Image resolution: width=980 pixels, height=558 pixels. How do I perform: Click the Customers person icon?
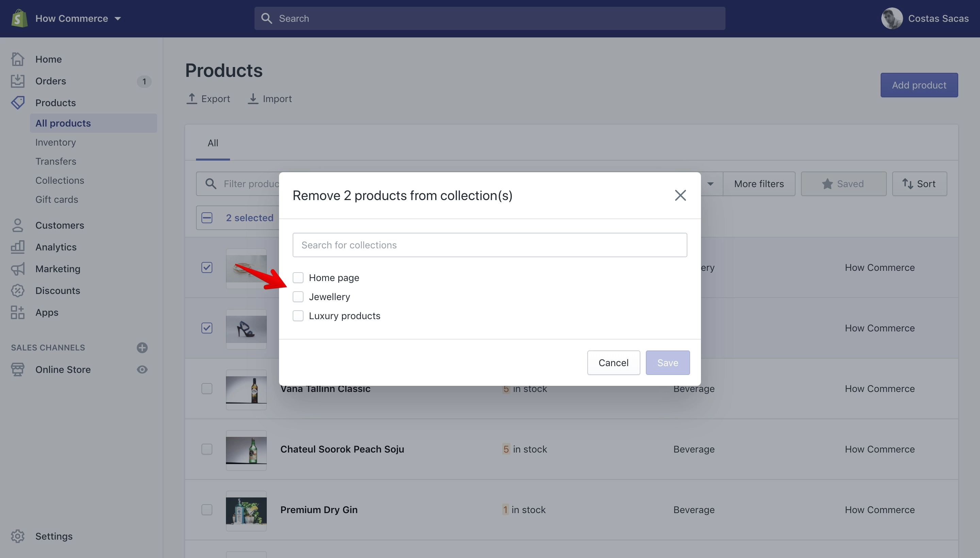click(18, 225)
